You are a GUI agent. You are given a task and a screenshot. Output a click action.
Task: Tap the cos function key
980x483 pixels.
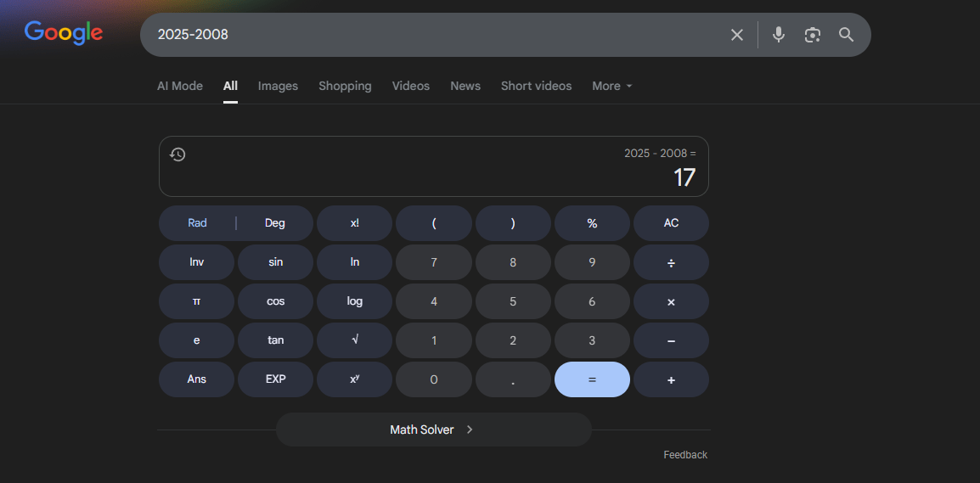coord(276,301)
